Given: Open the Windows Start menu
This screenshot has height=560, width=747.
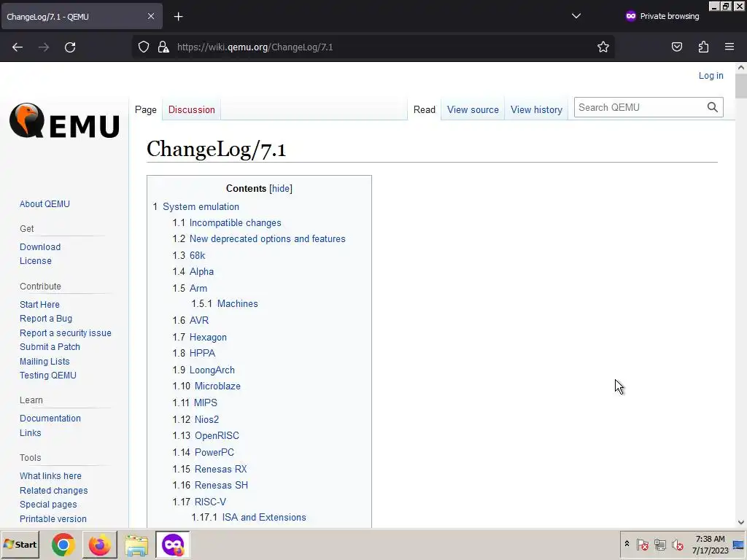Looking at the screenshot, I should [x=20, y=544].
